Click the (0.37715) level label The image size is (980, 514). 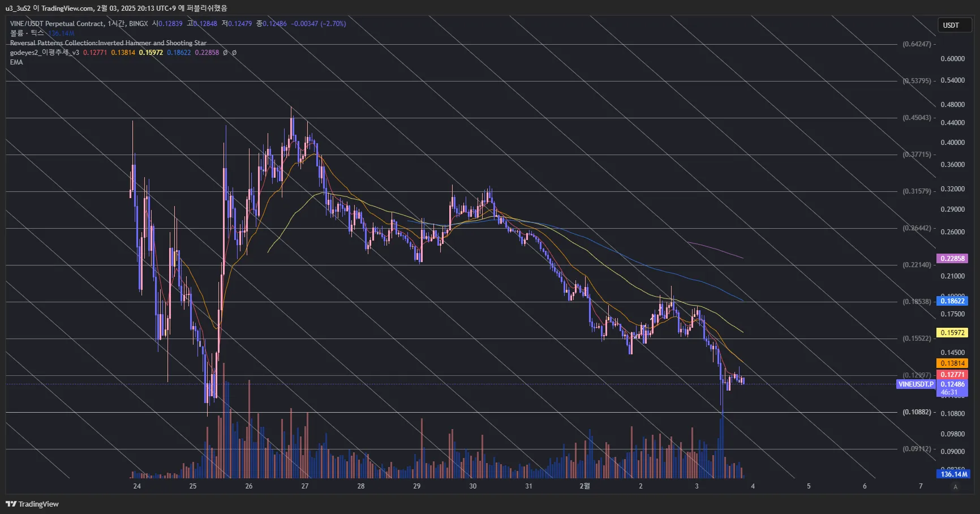click(917, 155)
